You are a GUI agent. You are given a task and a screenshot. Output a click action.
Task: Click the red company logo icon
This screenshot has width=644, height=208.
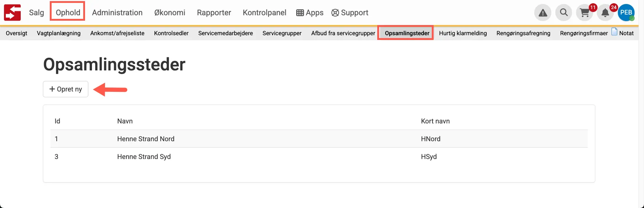click(12, 13)
